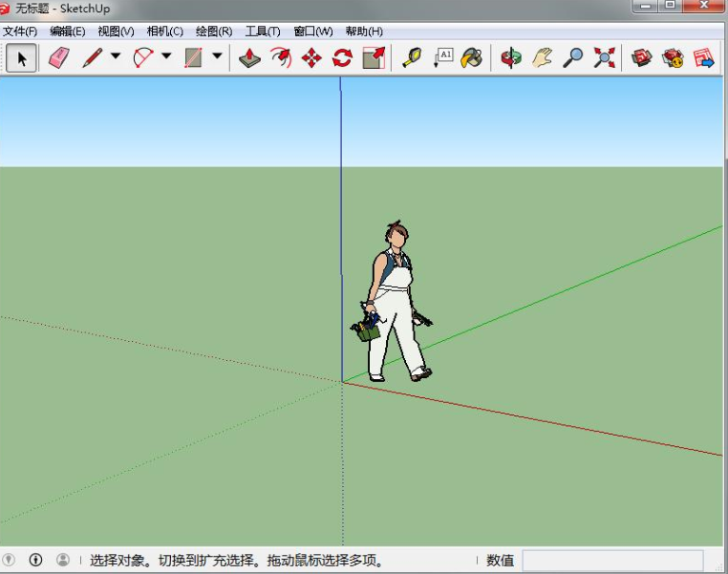
Task: Open the 视图(V) menu
Action: 116,32
